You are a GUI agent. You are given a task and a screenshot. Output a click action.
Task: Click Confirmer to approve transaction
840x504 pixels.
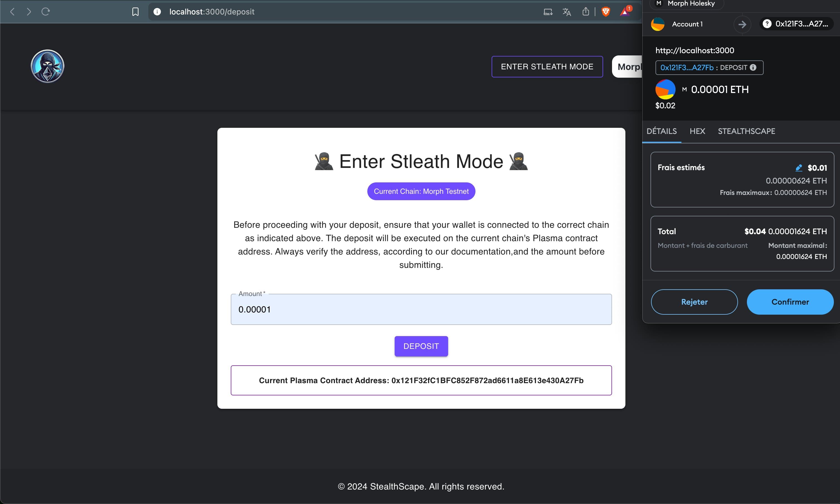[x=790, y=302]
